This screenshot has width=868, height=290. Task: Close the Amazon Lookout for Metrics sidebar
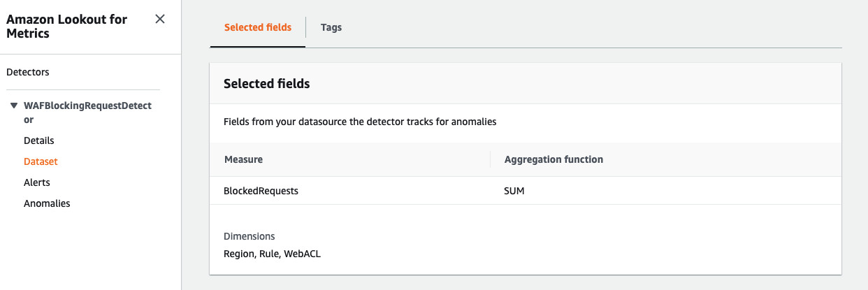160,19
